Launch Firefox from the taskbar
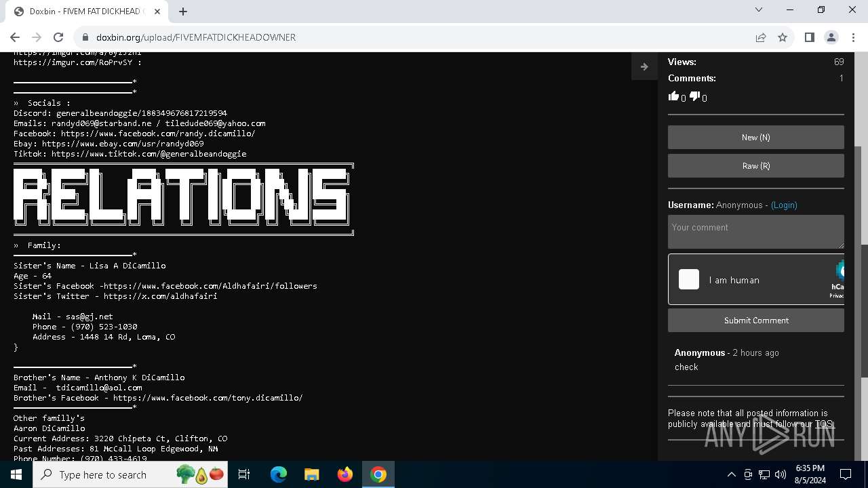Viewport: 868px width, 488px height. click(x=345, y=474)
